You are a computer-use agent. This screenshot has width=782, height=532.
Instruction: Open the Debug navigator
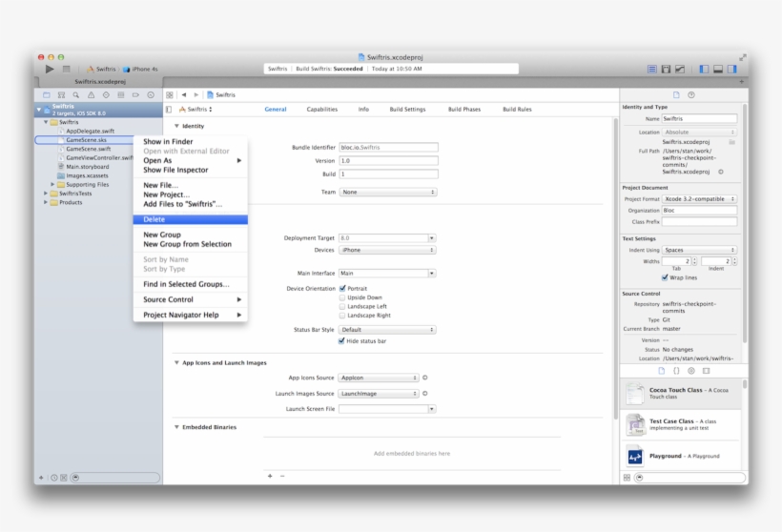coord(121,94)
